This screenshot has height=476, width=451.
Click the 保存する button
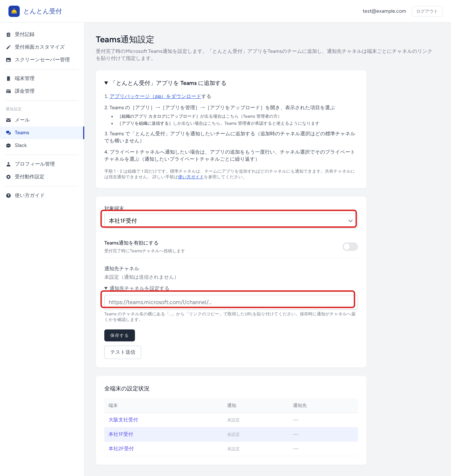click(x=119, y=335)
